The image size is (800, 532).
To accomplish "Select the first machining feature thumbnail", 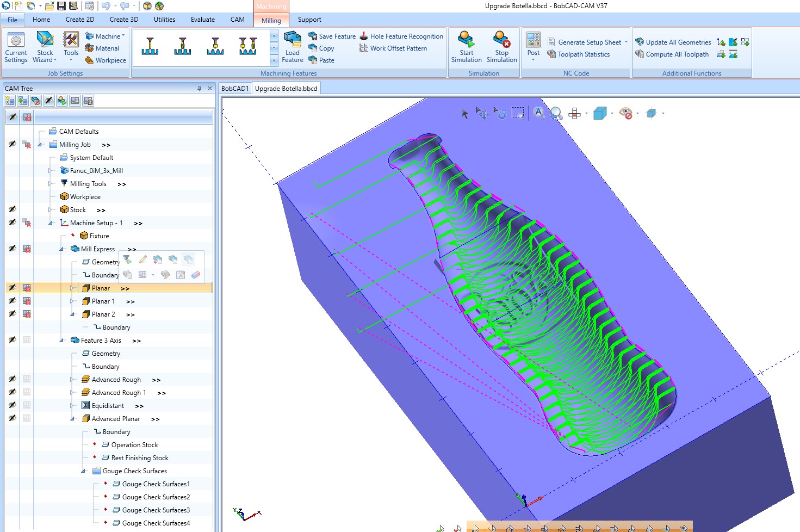I will 150,46.
